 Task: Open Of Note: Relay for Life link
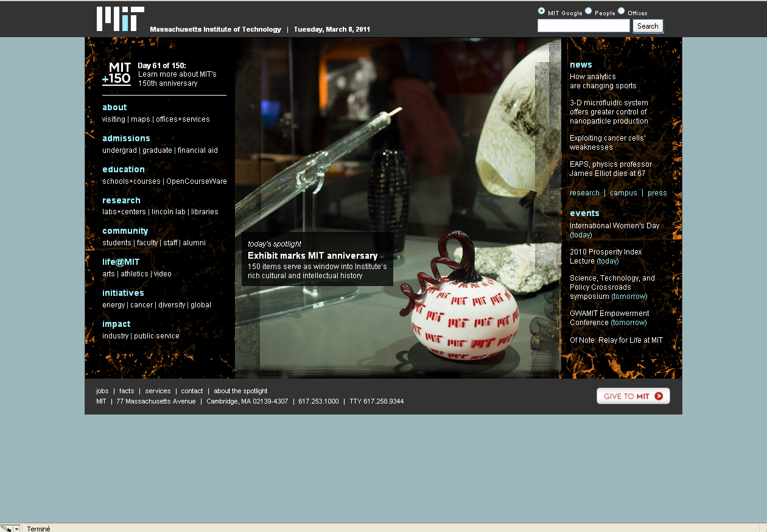coord(616,340)
